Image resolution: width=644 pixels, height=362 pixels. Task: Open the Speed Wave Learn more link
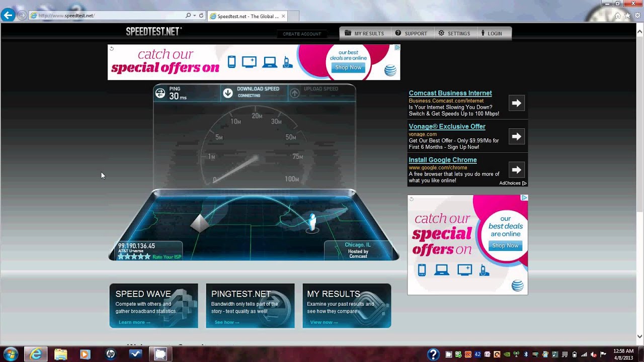[x=134, y=322]
